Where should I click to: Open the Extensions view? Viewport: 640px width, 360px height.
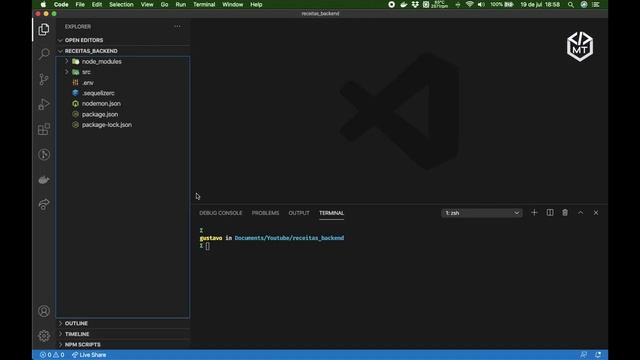click(44, 129)
